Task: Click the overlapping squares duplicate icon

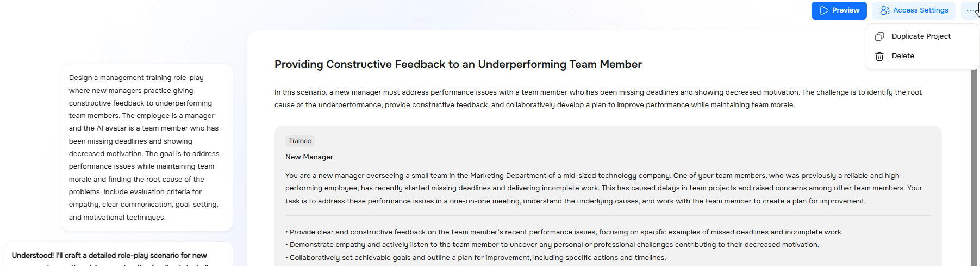Action: point(879,36)
